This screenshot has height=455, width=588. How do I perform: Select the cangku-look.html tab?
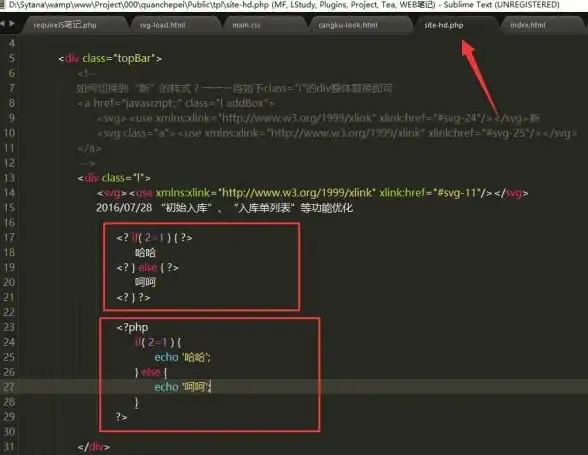click(x=348, y=25)
